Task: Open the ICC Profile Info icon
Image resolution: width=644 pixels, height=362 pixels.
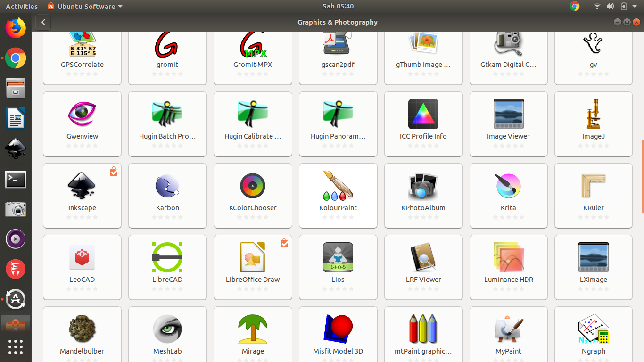Action: click(423, 114)
